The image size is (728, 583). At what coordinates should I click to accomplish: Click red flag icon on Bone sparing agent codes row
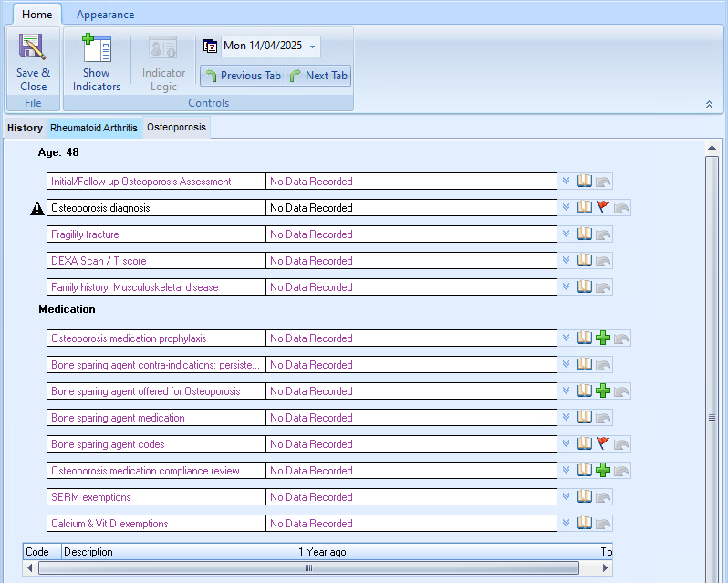click(x=603, y=443)
